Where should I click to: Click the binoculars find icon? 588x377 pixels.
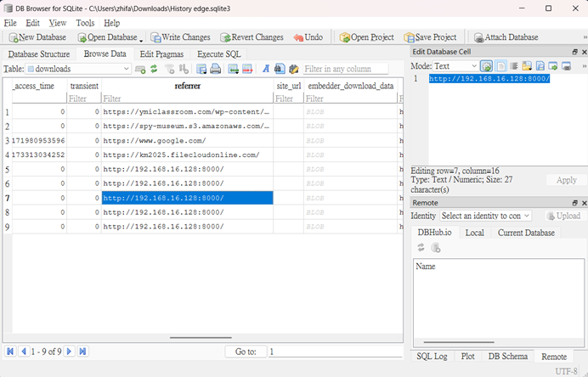280,69
